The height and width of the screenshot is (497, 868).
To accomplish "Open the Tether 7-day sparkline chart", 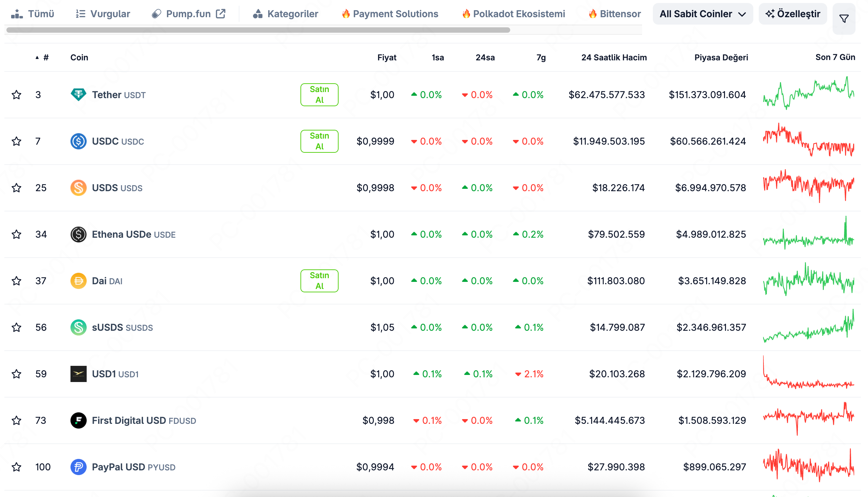I will (x=808, y=93).
